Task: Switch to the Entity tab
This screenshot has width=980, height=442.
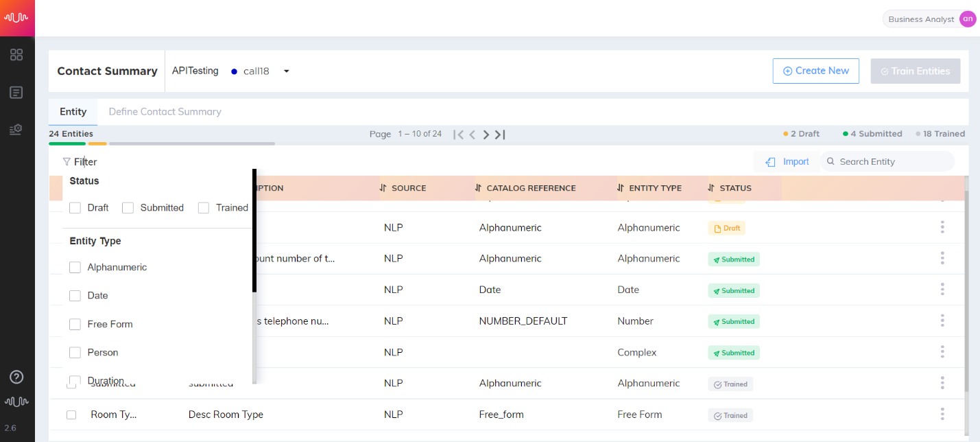Action: (x=73, y=111)
